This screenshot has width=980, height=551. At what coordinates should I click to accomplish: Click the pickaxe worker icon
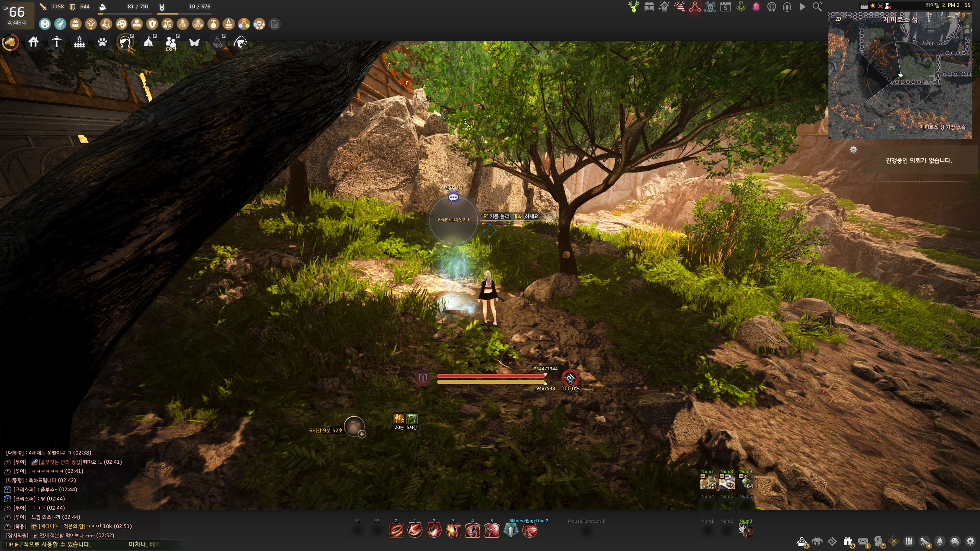[x=56, y=42]
